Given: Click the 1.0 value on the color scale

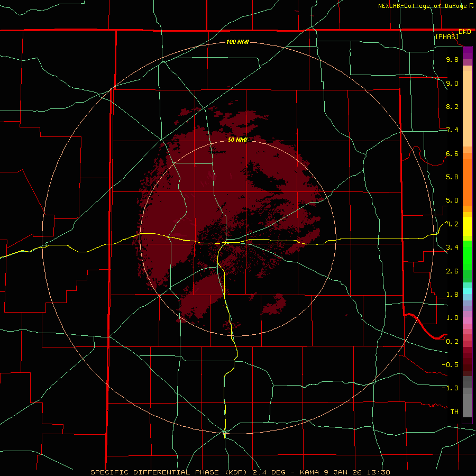Looking at the screenshot, I should click(x=452, y=318).
